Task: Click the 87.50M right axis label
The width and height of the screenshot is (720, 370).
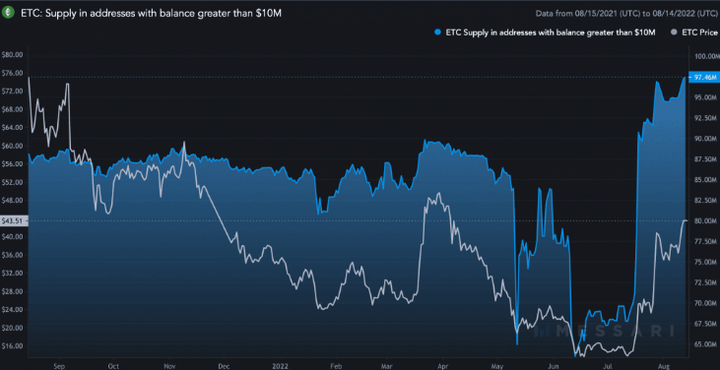Action: tap(706, 159)
